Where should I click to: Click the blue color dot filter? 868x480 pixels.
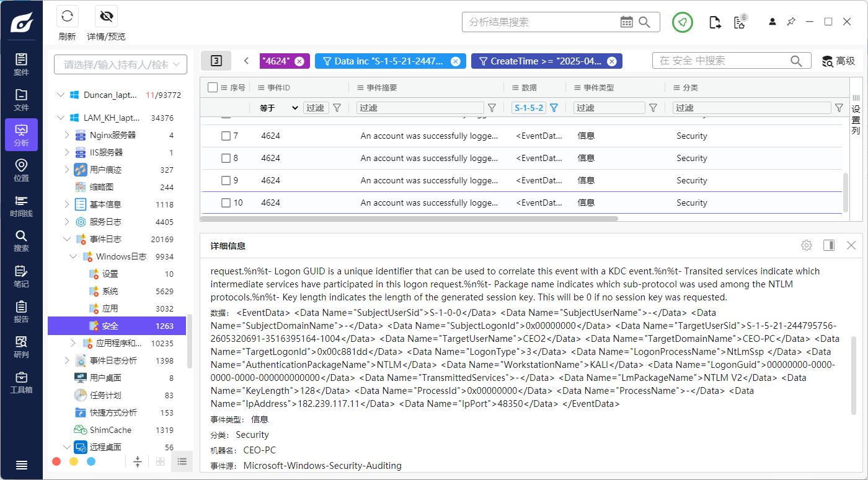[91, 461]
